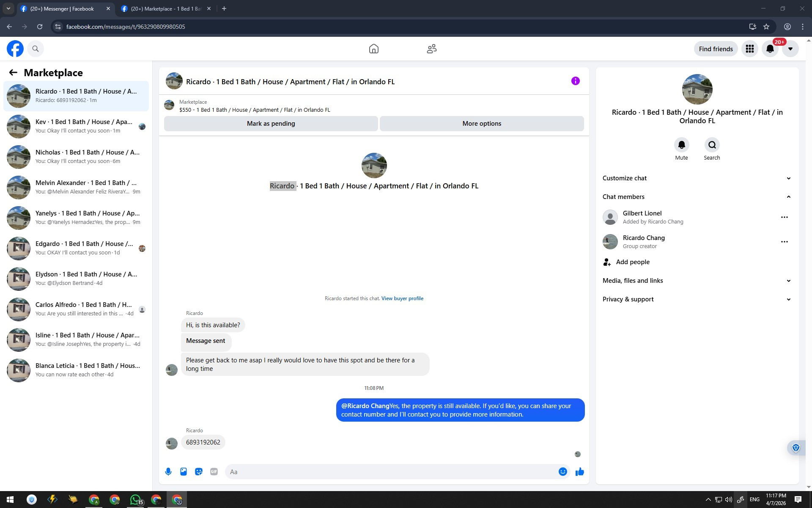Image resolution: width=812 pixels, height=508 pixels.
Task: Open WhatsApp from the Windows taskbar
Action: [135, 500]
